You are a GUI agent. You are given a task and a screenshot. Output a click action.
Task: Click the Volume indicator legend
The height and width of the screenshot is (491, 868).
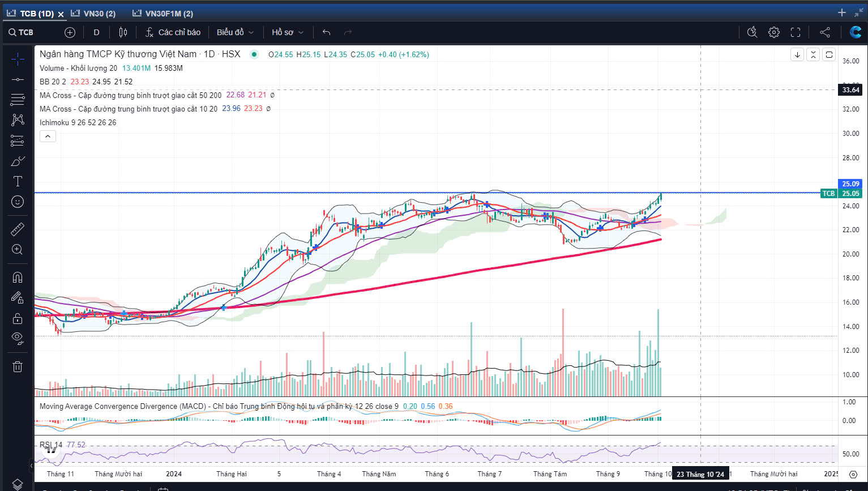tap(78, 68)
